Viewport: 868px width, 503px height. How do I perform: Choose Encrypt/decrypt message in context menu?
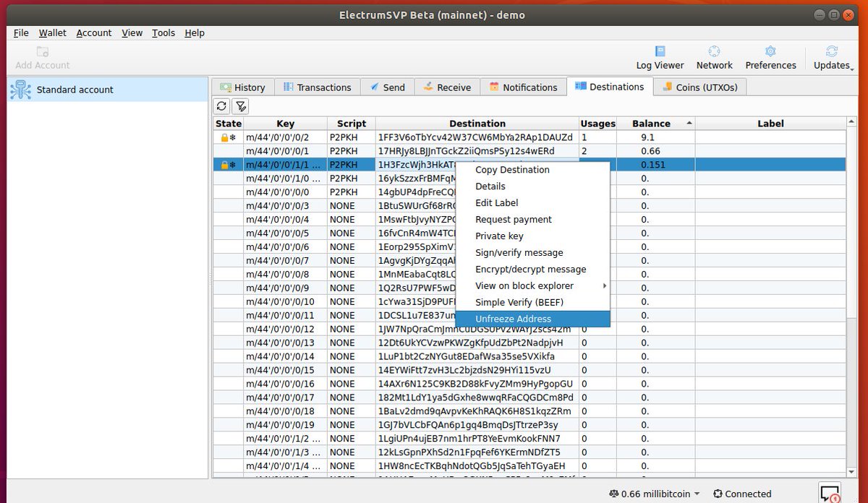point(532,270)
